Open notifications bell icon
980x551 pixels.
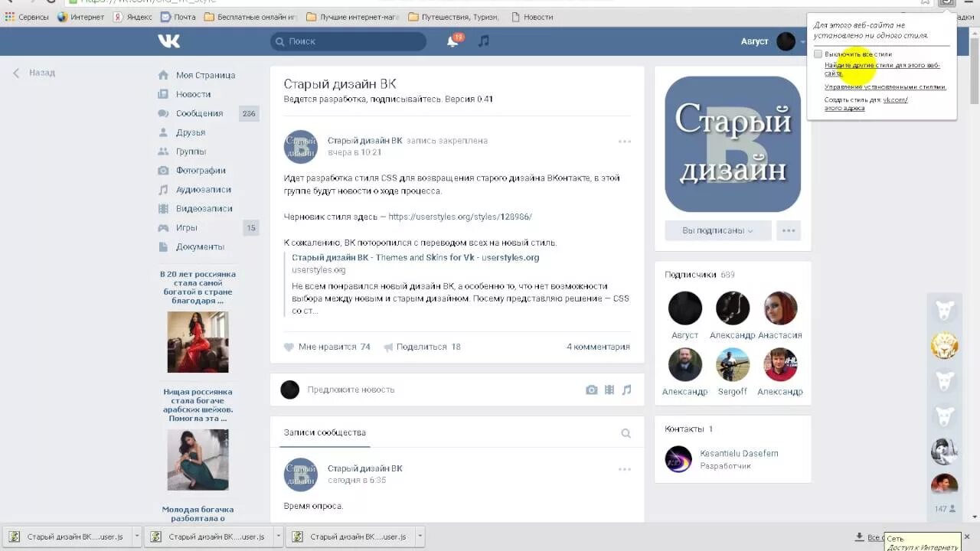452,41
